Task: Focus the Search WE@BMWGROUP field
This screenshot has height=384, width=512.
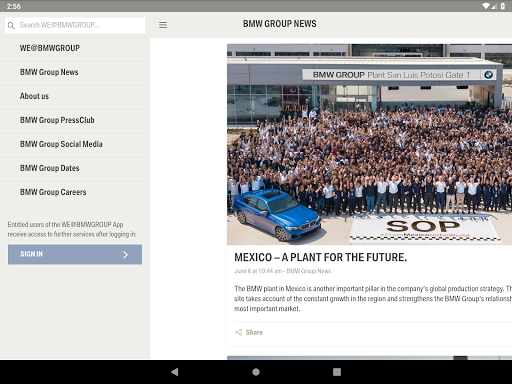Action: (x=75, y=25)
